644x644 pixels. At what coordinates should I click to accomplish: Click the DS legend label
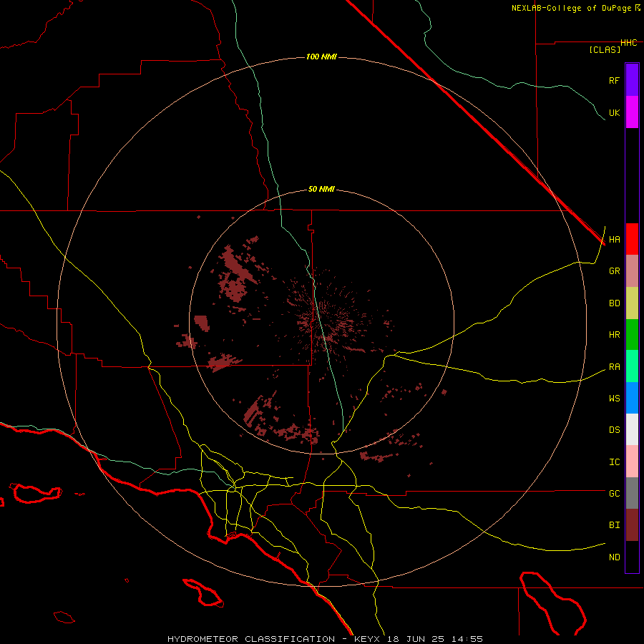[614, 429]
